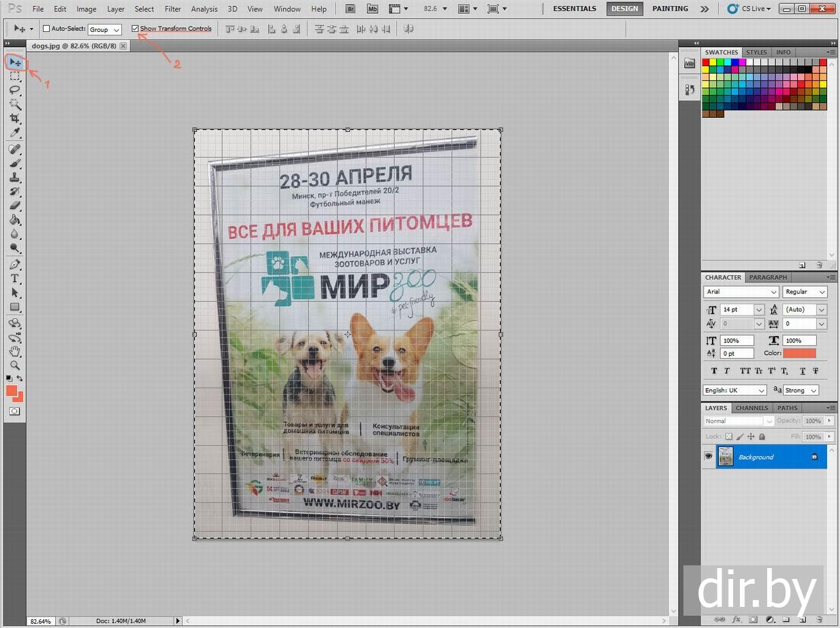Select the Pen tool
840x628 pixels.
click(15, 264)
